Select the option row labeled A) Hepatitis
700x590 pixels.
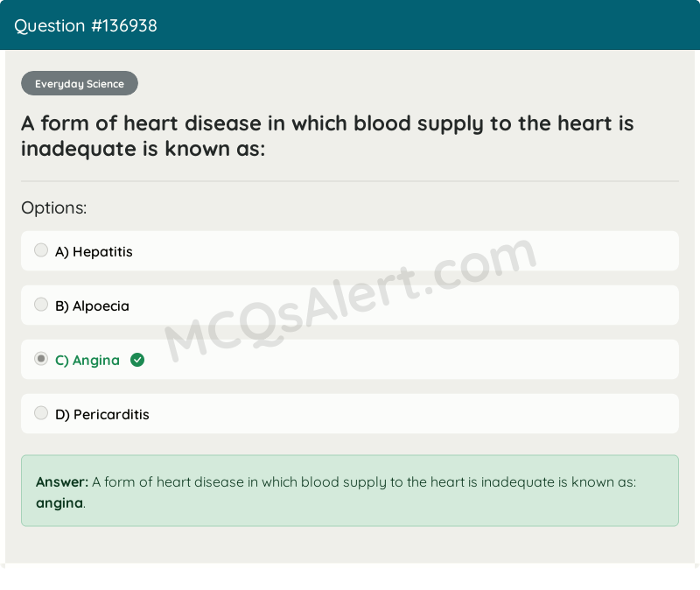(350, 250)
